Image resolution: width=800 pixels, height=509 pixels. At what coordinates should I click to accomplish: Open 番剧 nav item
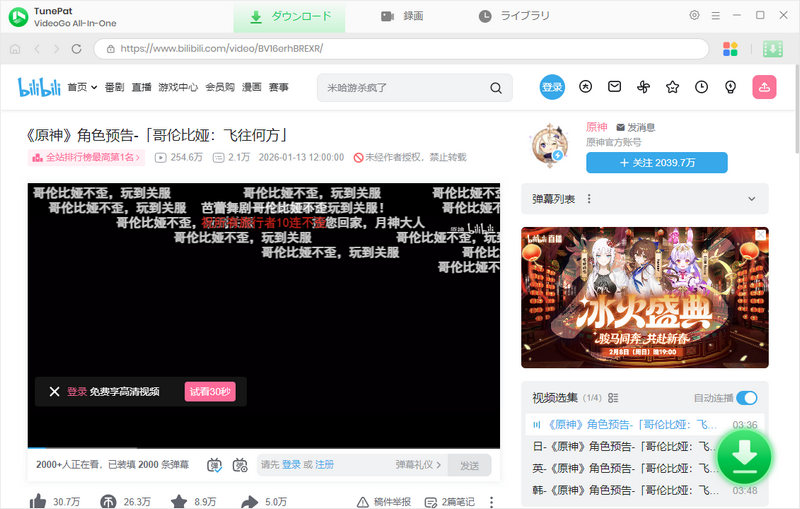click(114, 87)
